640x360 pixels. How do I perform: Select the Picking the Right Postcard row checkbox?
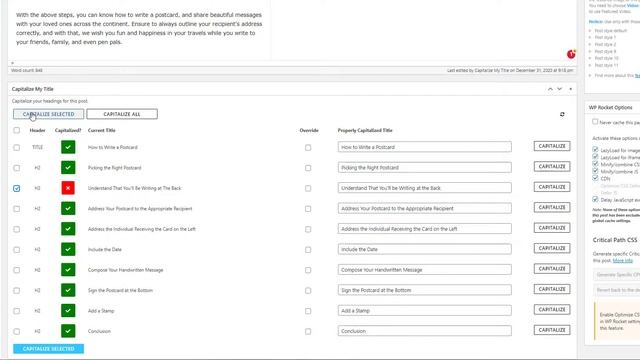[17, 168]
